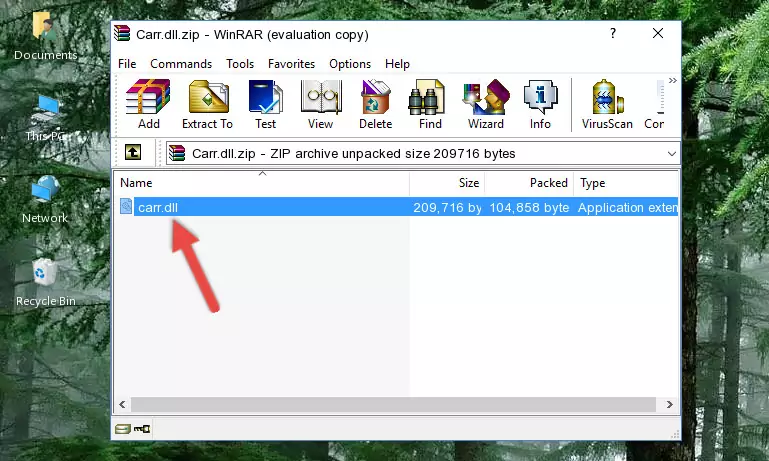Click the horizontal scrollbar right arrow
This screenshot has height=461, width=769.
pyautogui.click(x=669, y=405)
